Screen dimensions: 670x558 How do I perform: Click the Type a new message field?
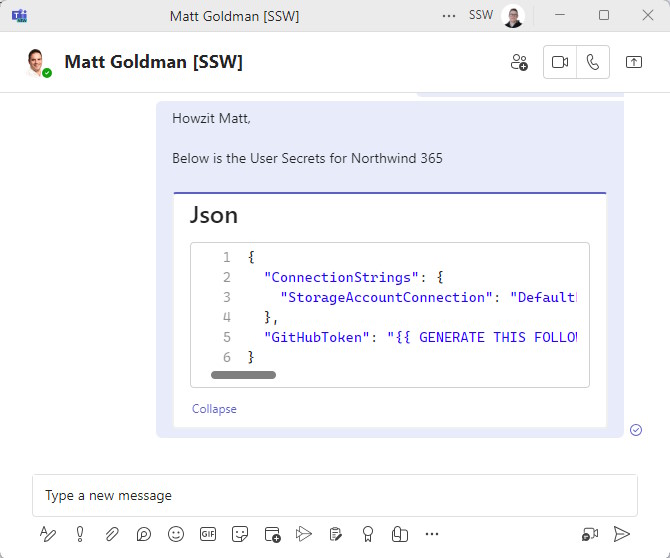coord(334,495)
